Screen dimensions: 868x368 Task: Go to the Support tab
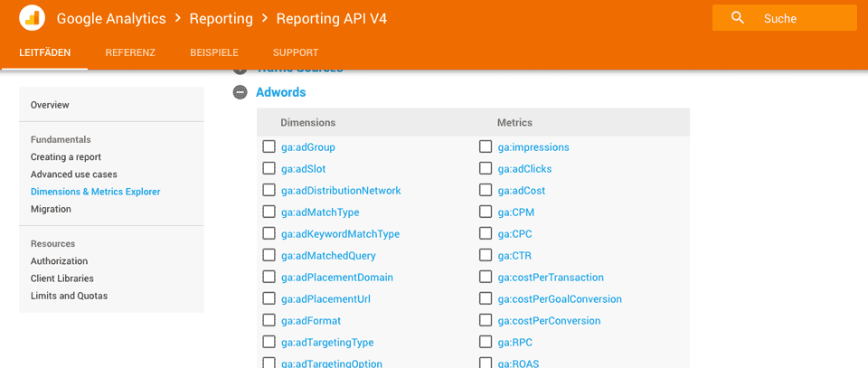pyautogui.click(x=296, y=52)
